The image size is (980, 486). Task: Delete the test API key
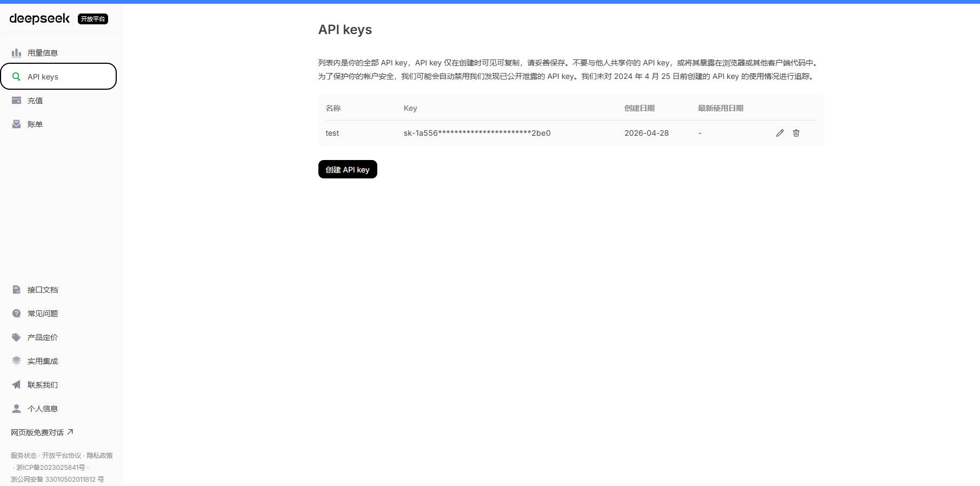coord(796,133)
